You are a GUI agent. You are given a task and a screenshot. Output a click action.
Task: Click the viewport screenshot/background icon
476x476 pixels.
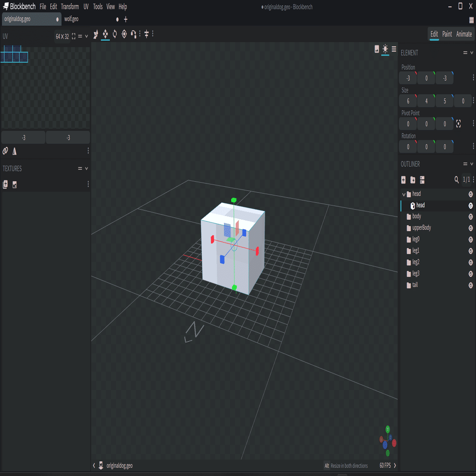[377, 49]
